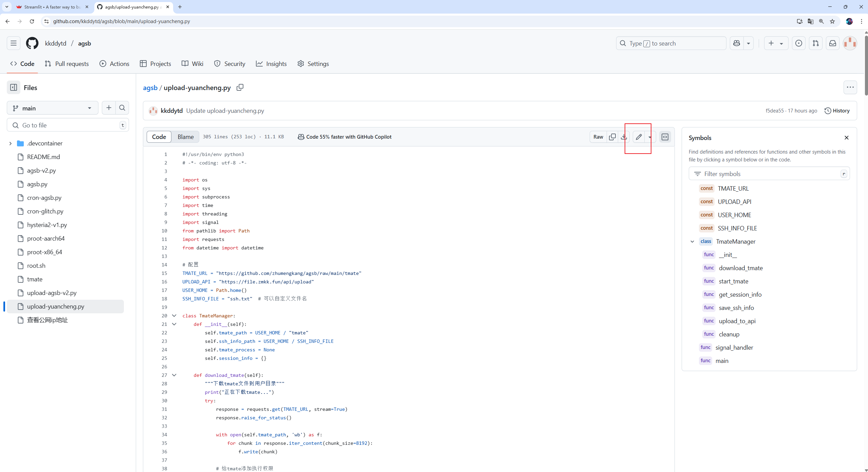Viewport: 868px width, 472px height.
Task: Edit this file with the pencil icon
Action: [x=639, y=137]
